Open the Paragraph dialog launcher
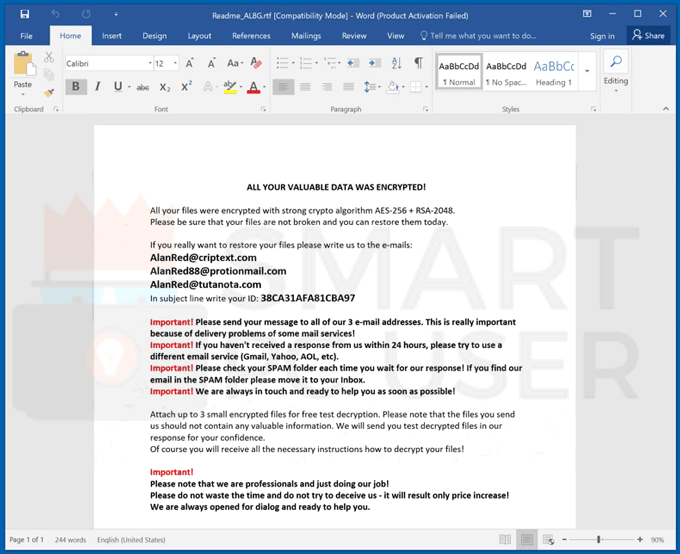680x554 pixels. click(x=425, y=109)
